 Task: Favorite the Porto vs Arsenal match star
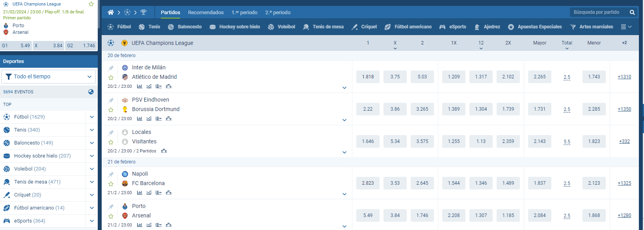tap(111, 216)
